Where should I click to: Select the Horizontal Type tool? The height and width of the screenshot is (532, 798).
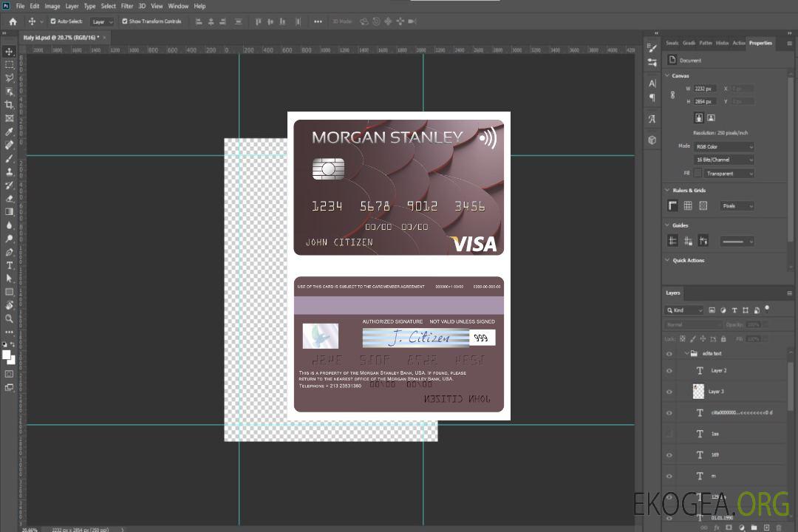(9, 265)
